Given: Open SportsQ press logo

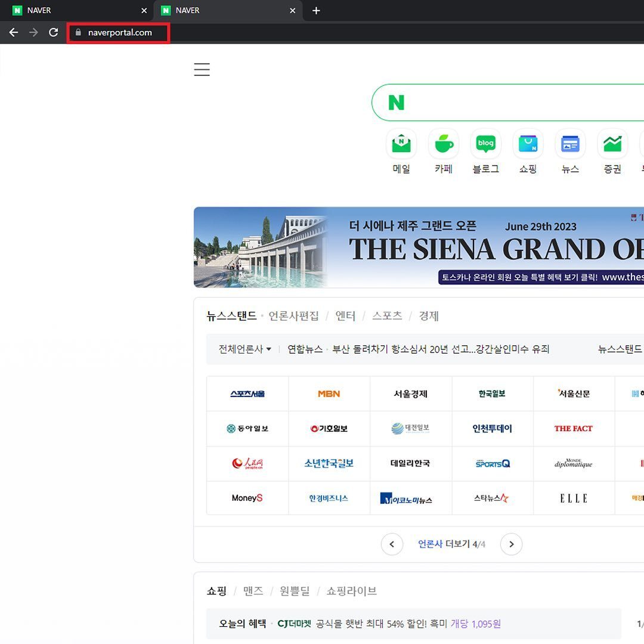Looking at the screenshot, I should (x=492, y=463).
